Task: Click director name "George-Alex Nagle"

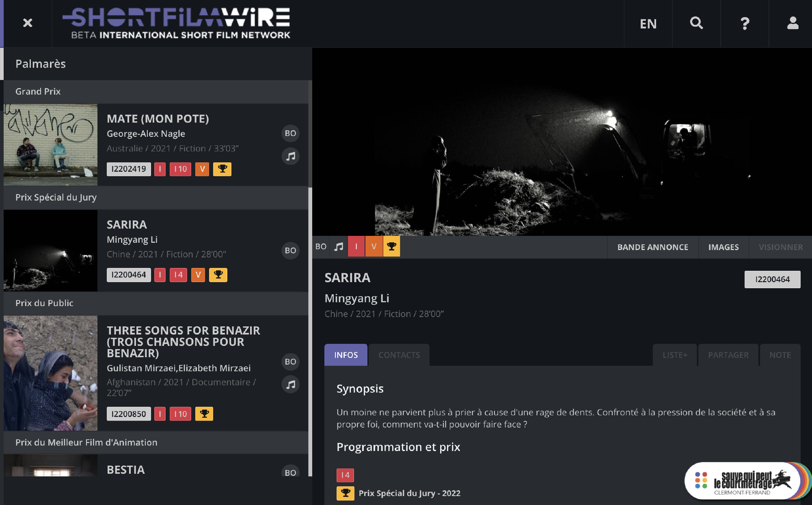Action: click(146, 134)
